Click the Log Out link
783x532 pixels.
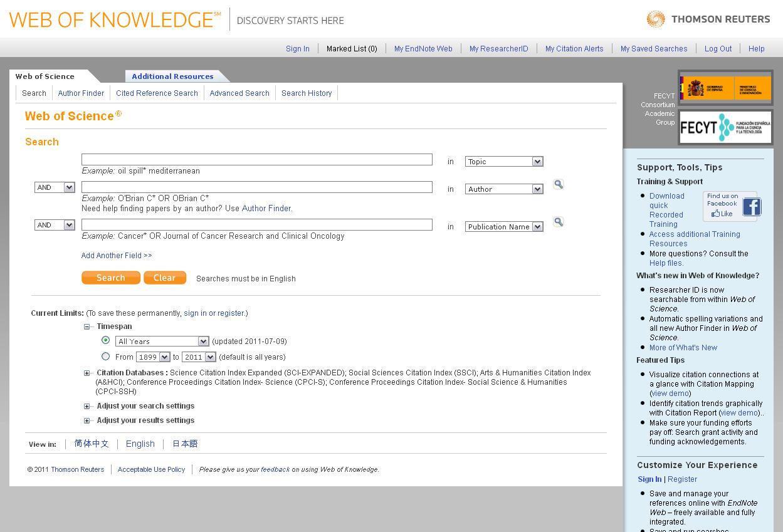(718, 49)
